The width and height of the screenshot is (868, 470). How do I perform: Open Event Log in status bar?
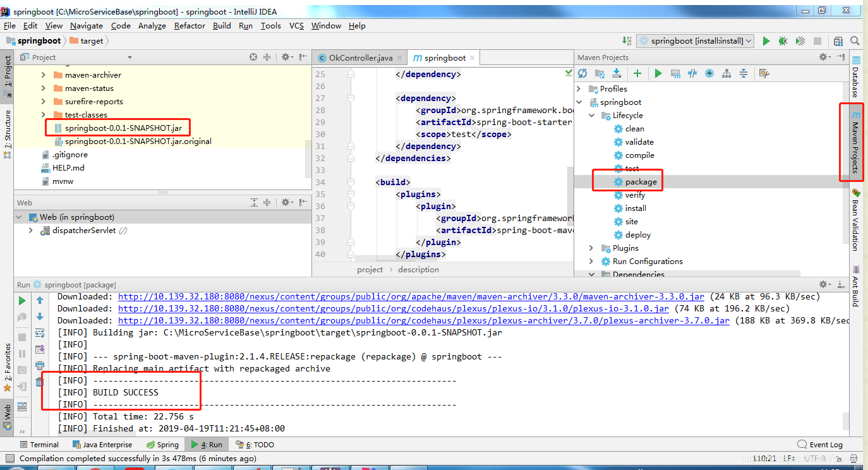pos(820,444)
